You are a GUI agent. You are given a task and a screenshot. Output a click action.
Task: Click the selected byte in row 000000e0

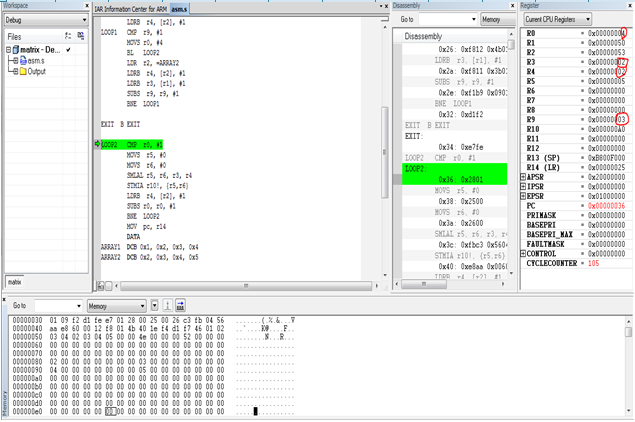pyautogui.click(x=110, y=411)
